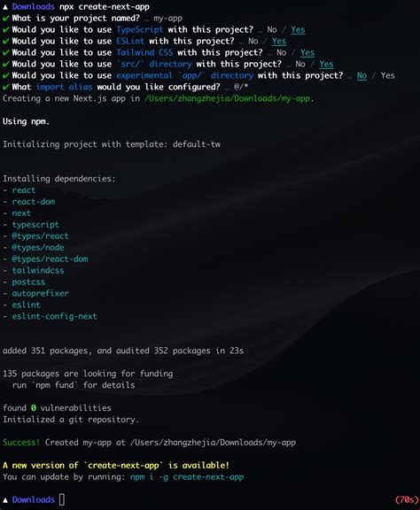This screenshot has width=420, height=510.
Task: Click the tailwindcss dependency entry
Action: 38,271
